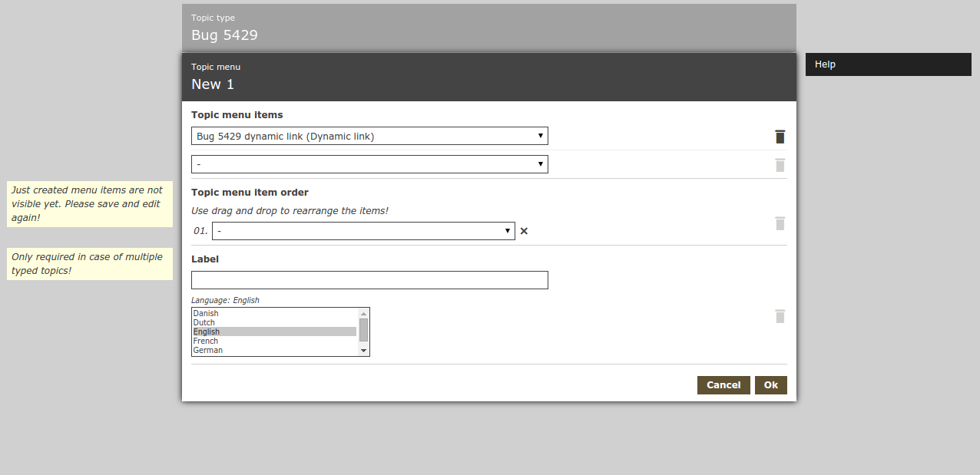Focus the Label text input field
This screenshot has height=475, width=980.
click(x=369, y=280)
